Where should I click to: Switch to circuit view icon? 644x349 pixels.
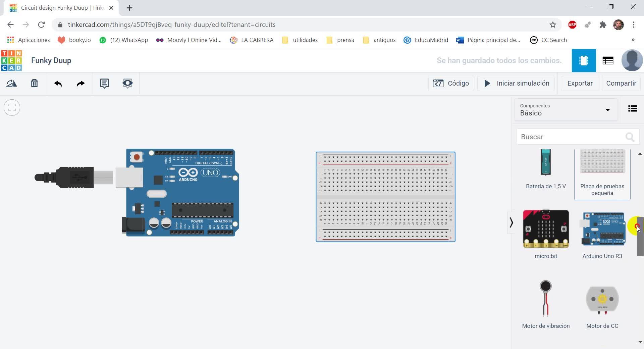584,60
